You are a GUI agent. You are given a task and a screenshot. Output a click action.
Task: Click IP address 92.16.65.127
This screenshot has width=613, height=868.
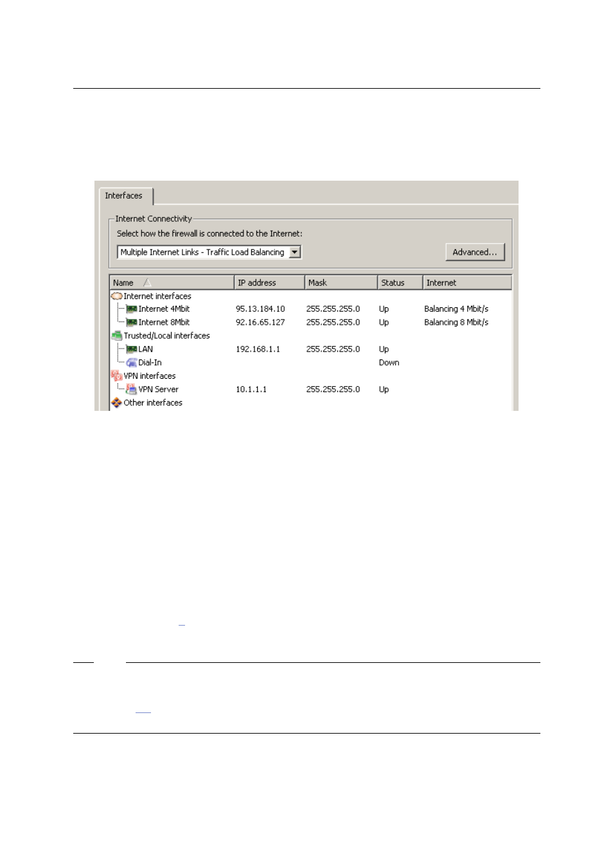point(260,323)
